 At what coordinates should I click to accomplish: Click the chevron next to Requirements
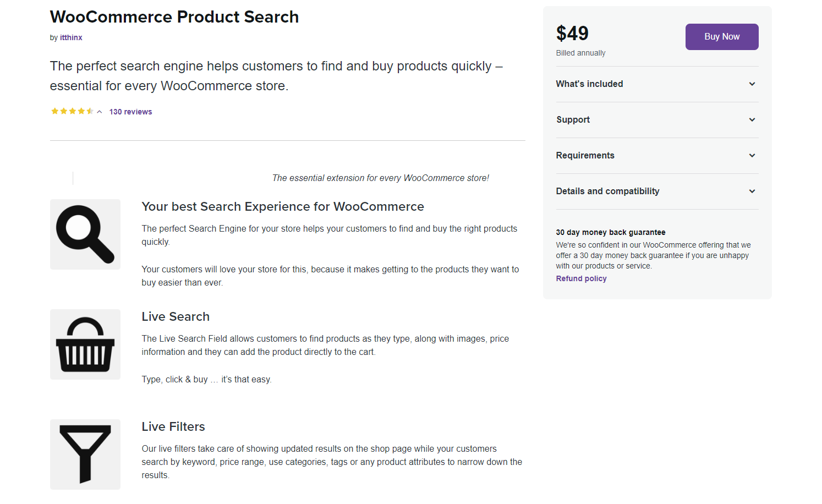tap(752, 156)
